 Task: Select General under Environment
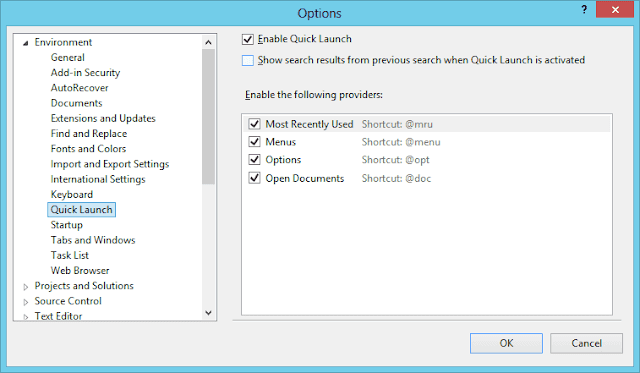click(x=68, y=58)
